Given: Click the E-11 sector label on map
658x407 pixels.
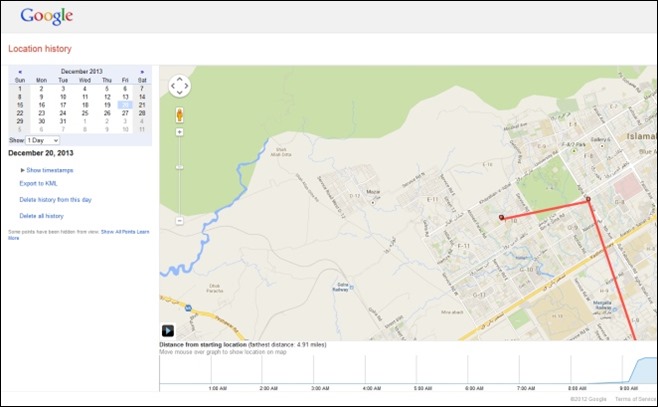Looking at the screenshot, I should pos(433,200).
